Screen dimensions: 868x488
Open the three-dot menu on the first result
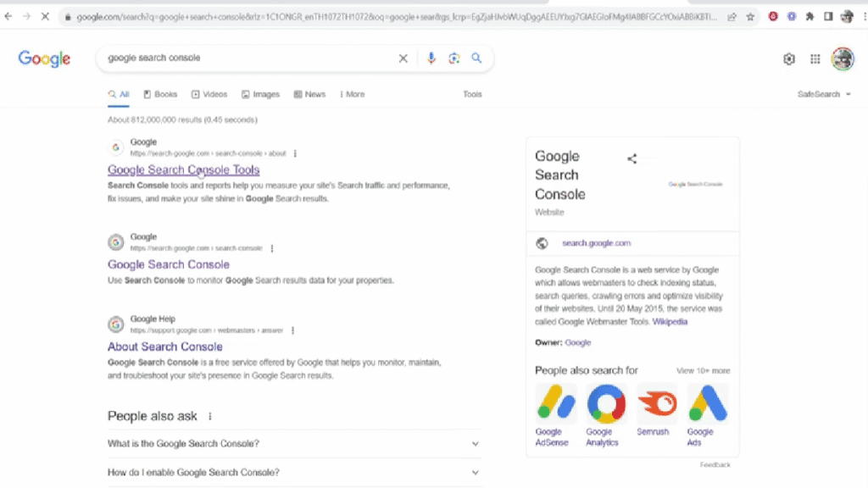294,153
